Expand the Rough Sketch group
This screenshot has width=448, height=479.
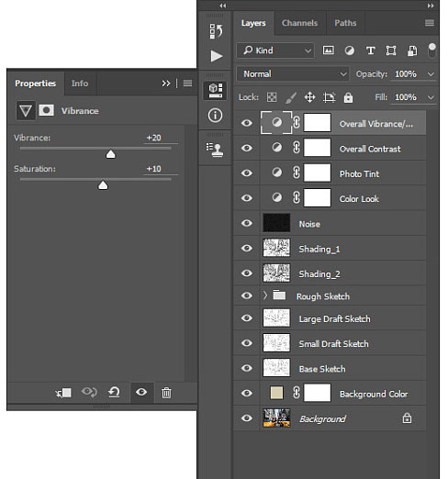tap(265, 295)
